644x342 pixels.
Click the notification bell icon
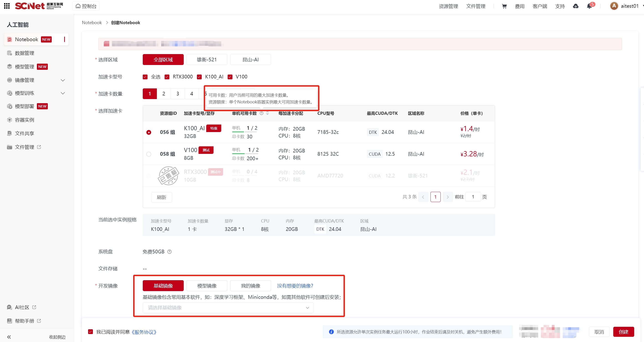[589, 6]
